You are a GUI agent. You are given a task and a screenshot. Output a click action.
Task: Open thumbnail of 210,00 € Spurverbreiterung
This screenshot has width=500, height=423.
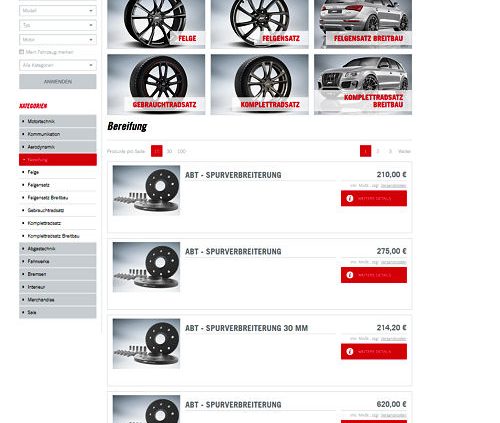pos(146,190)
